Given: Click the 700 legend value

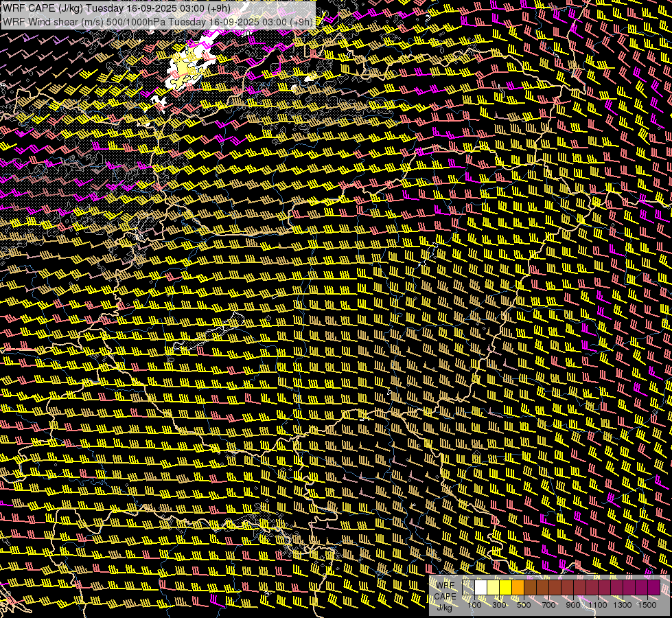Looking at the screenshot, I should (x=548, y=605).
